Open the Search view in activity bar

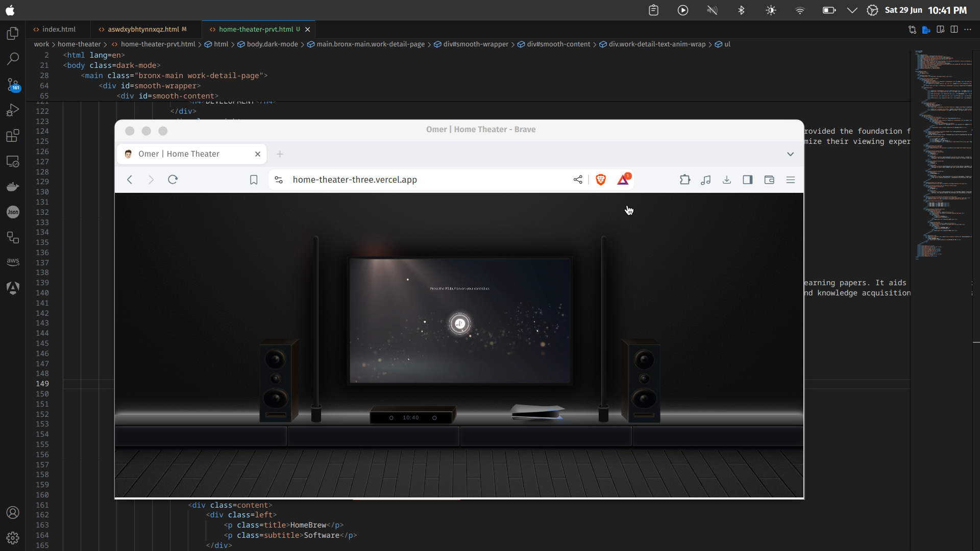click(13, 59)
